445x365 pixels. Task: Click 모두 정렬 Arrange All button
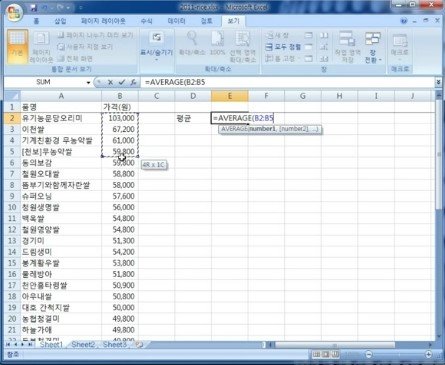[283, 47]
